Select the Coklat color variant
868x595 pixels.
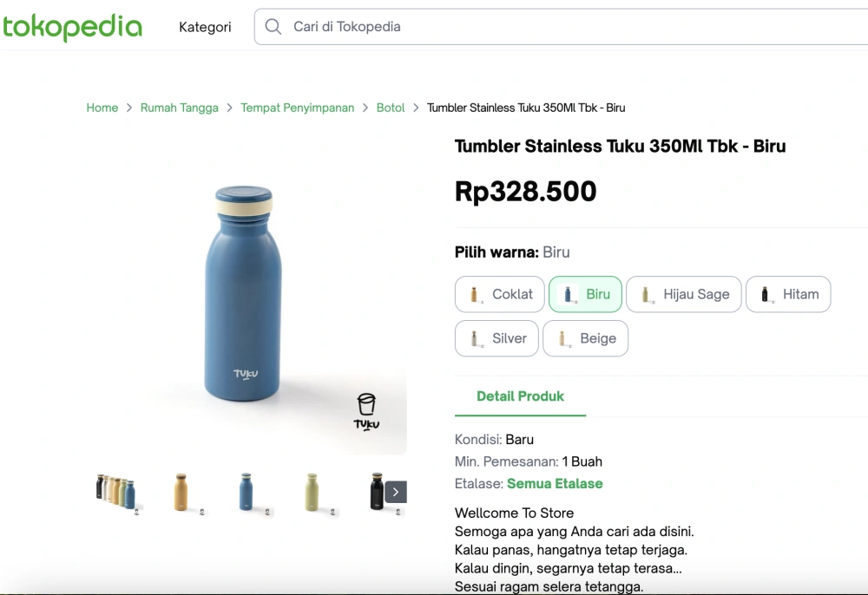click(499, 294)
